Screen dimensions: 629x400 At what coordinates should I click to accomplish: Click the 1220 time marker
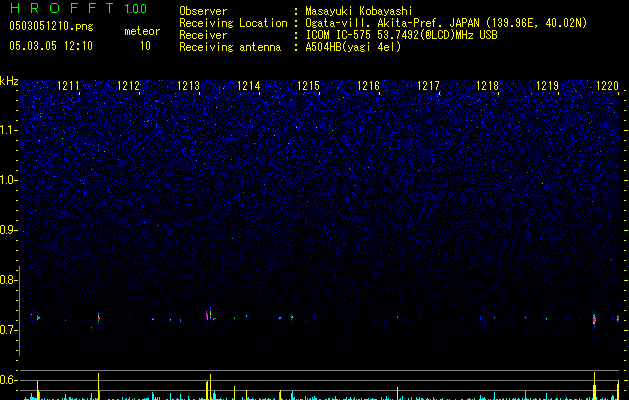(607, 86)
